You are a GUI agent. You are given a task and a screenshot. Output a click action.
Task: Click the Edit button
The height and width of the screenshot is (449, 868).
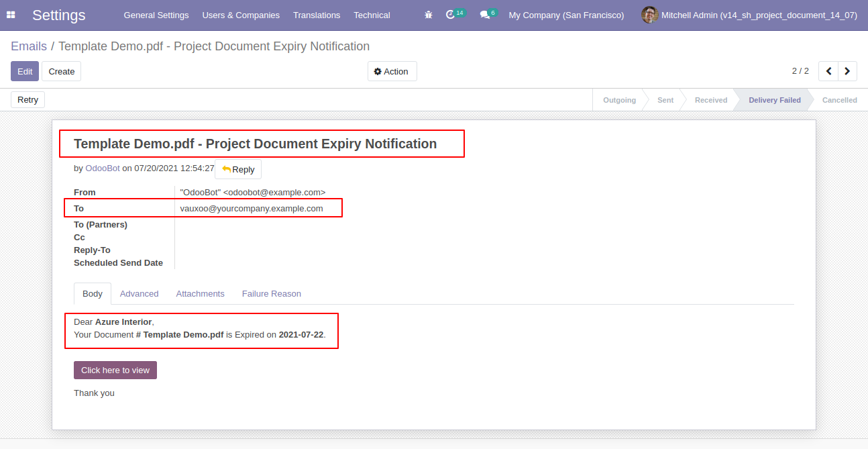point(25,71)
